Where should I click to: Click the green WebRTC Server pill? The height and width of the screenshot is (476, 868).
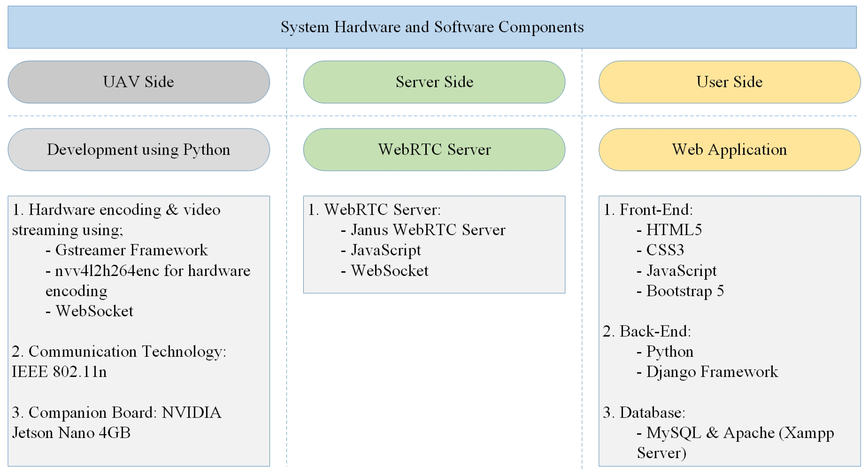pos(434,150)
